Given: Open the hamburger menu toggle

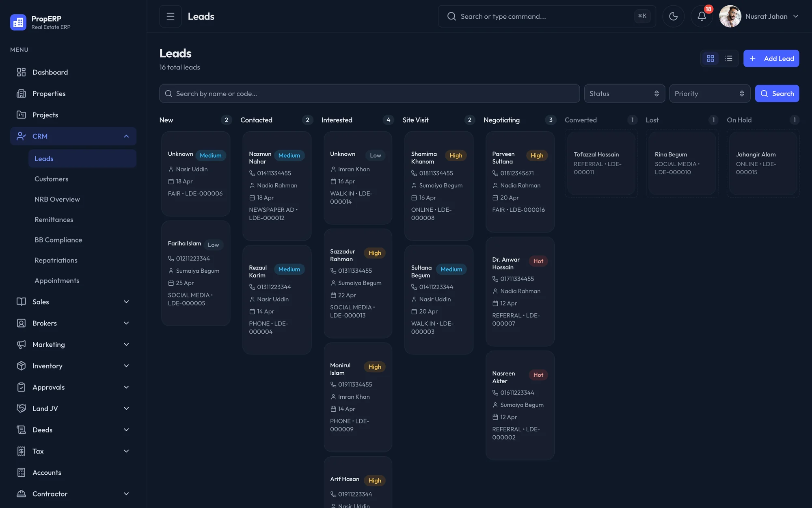Looking at the screenshot, I should (x=171, y=16).
